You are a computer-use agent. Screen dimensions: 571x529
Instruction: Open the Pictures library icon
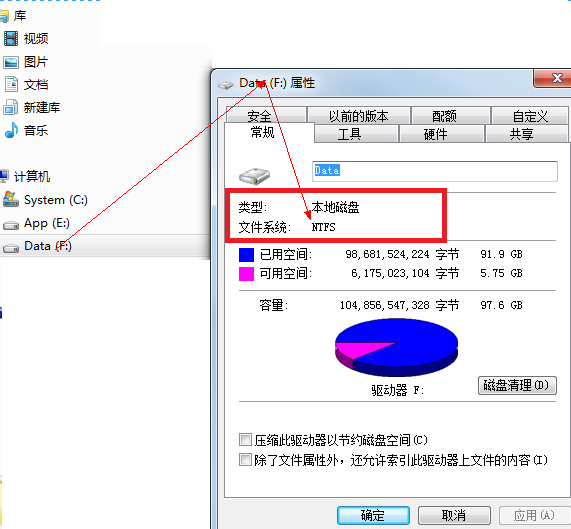tap(11, 62)
